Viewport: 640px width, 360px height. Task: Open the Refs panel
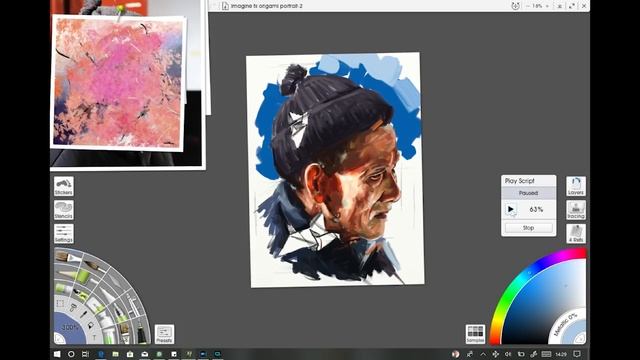tap(576, 233)
